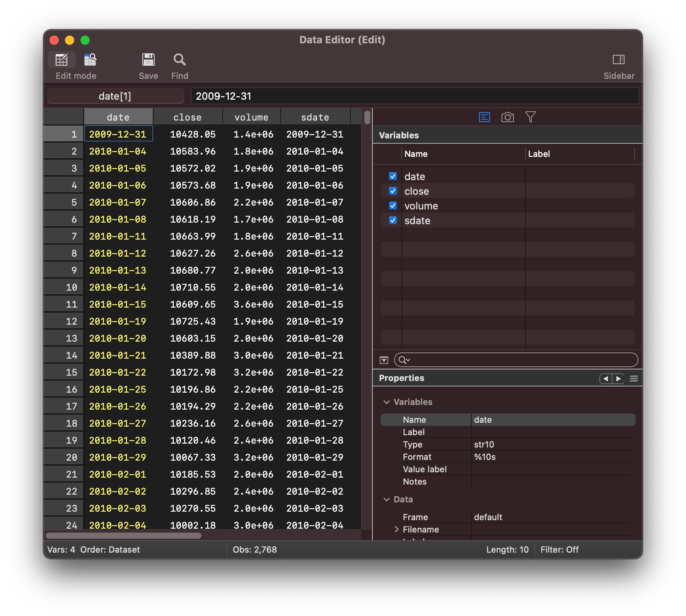Collapse the Data section in Properties
The height and width of the screenshot is (616, 686).
(x=386, y=499)
